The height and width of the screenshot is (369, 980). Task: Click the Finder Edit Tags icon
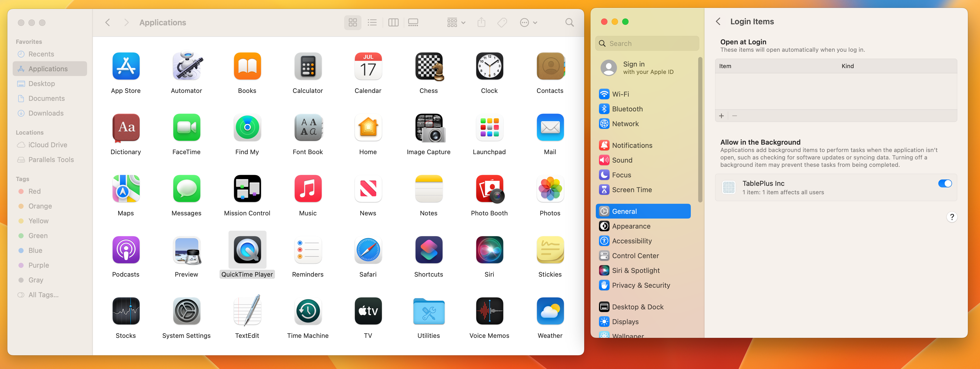[x=502, y=22]
